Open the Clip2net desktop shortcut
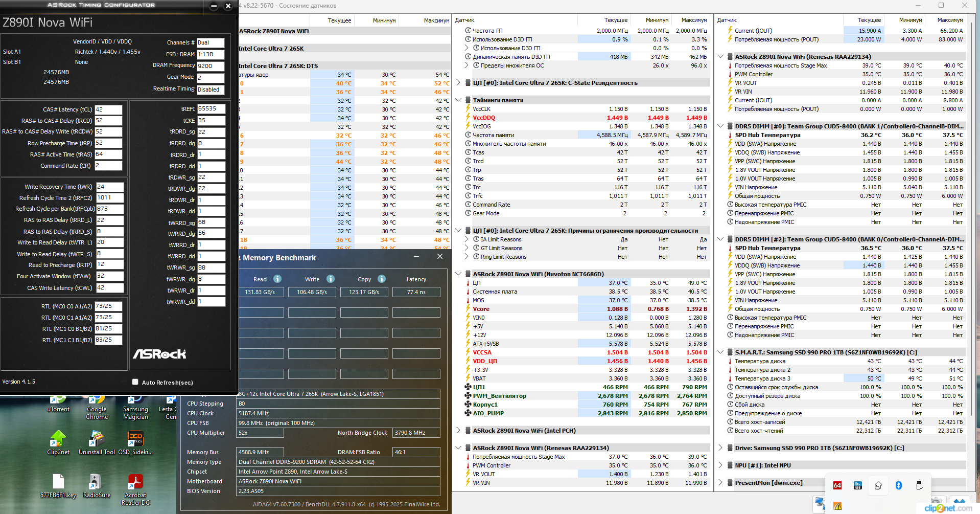980x514 pixels. tap(58, 443)
